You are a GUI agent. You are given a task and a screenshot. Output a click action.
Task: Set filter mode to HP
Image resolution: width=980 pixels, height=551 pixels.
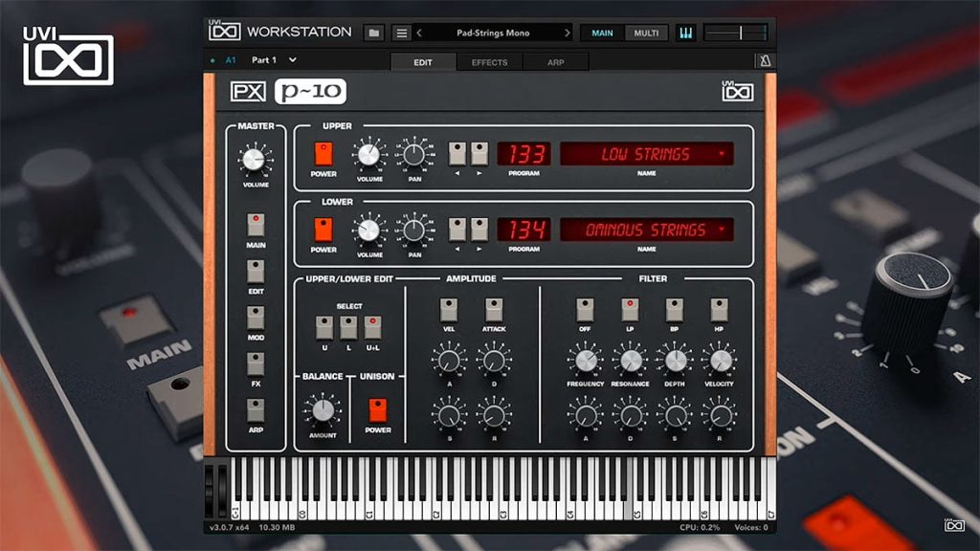720,310
